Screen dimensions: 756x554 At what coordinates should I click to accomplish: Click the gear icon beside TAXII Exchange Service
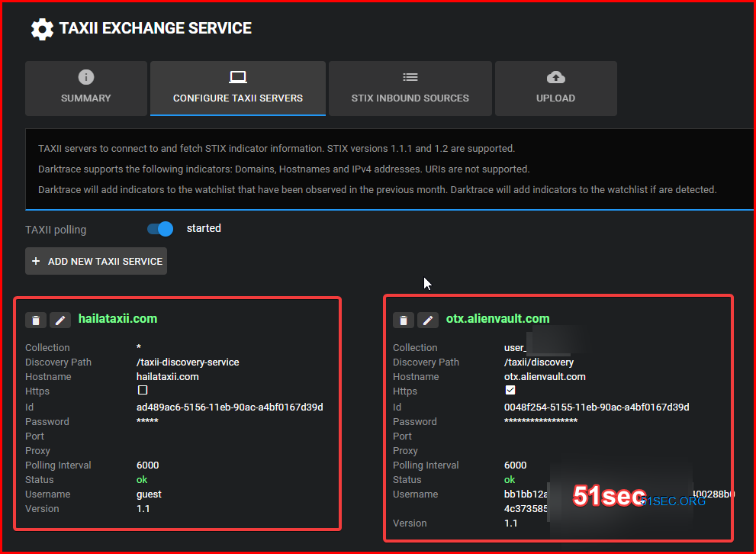click(43, 30)
